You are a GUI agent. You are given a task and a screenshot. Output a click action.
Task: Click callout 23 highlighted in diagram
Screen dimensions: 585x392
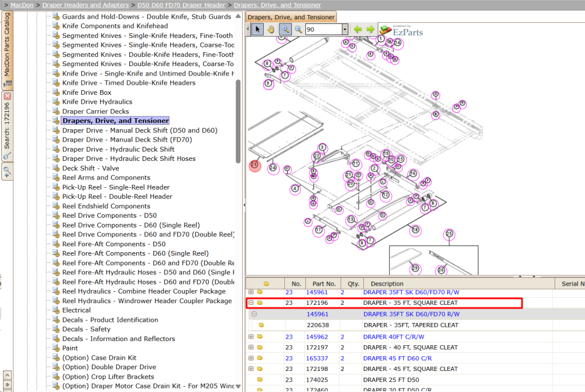255,165
